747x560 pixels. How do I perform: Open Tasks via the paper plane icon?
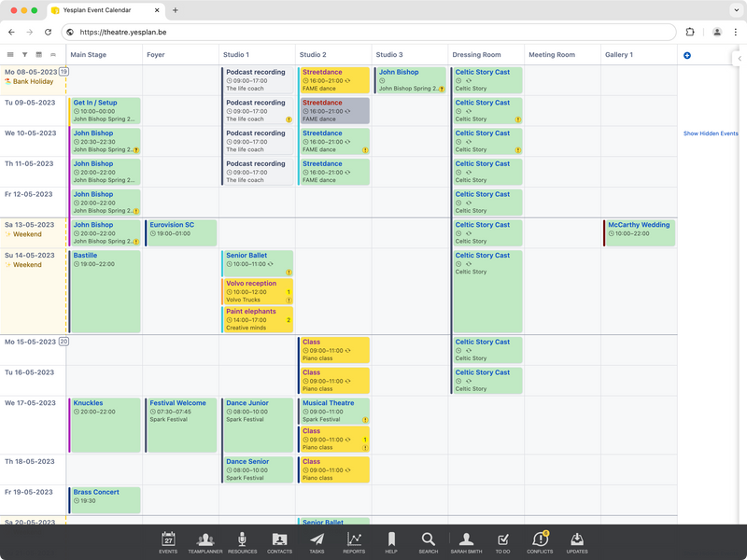click(317, 541)
